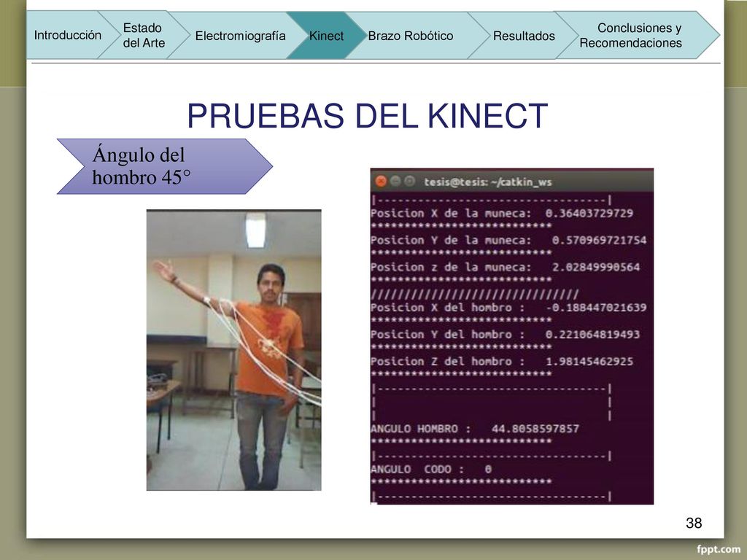Select the Posicion Y de la muneca line
Viewport: 747px width, 560px height.
[x=508, y=240]
